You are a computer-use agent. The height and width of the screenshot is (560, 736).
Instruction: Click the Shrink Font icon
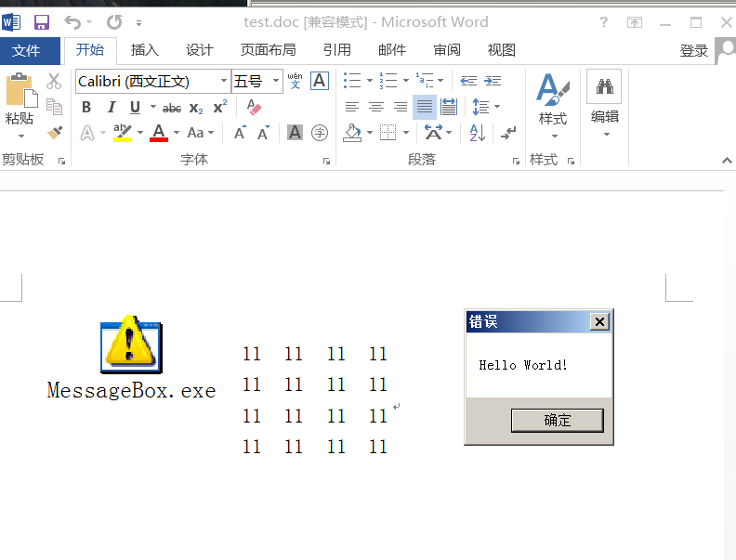pyautogui.click(x=264, y=133)
